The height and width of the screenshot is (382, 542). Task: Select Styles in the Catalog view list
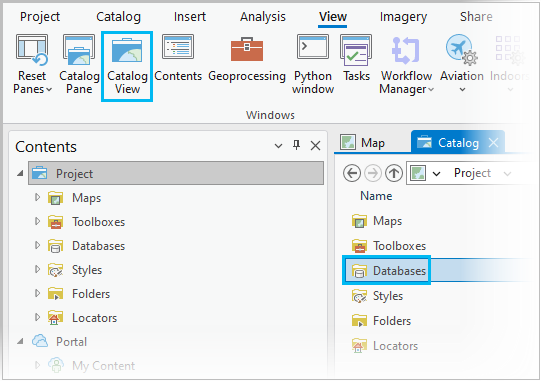[377, 296]
